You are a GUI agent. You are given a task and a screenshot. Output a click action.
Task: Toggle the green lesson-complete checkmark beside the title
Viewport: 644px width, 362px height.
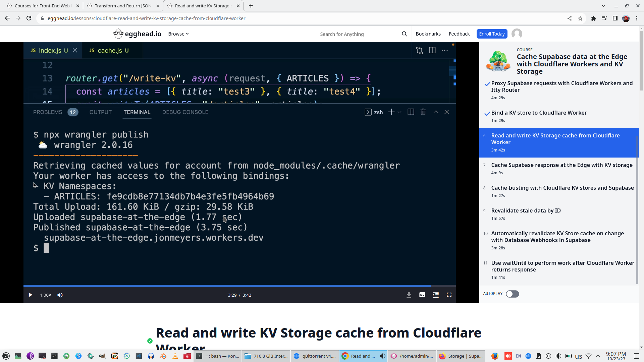point(150,341)
